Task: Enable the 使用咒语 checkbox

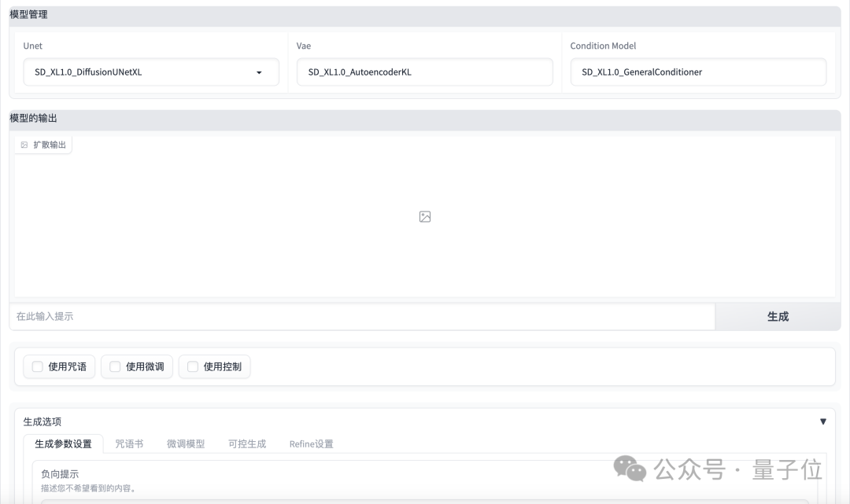Action: point(35,366)
